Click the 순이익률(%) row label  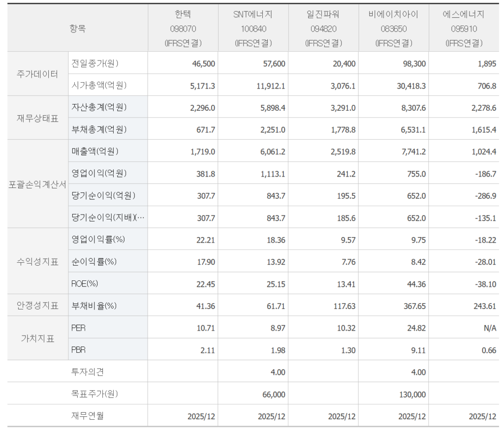[94, 262]
